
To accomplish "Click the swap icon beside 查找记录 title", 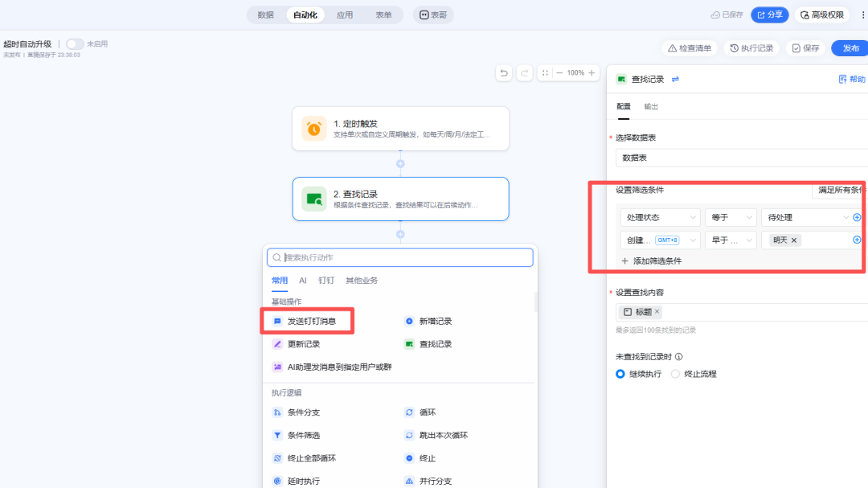I will pyautogui.click(x=675, y=80).
